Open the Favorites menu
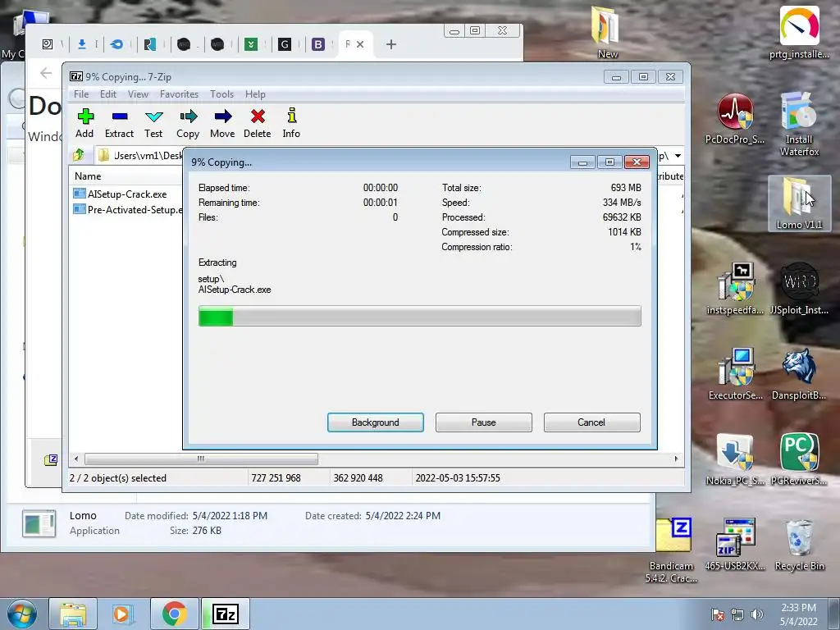The image size is (840, 630). [179, 94]
